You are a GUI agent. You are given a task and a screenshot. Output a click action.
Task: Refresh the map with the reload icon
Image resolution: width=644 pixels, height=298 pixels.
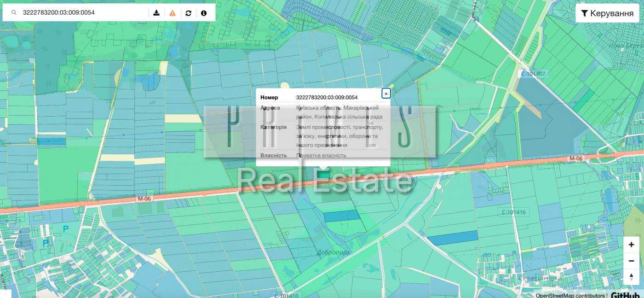coord(189,13)
